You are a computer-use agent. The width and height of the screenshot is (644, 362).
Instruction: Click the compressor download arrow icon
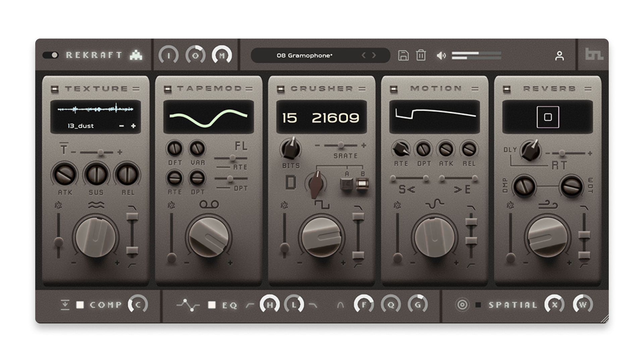[x=65, y=305]
